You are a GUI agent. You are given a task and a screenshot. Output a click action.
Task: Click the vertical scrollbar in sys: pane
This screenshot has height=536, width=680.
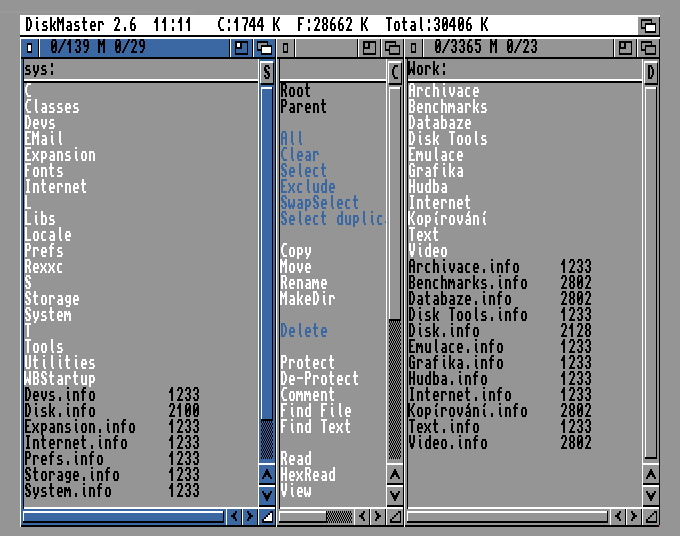(x=267, y=270)
